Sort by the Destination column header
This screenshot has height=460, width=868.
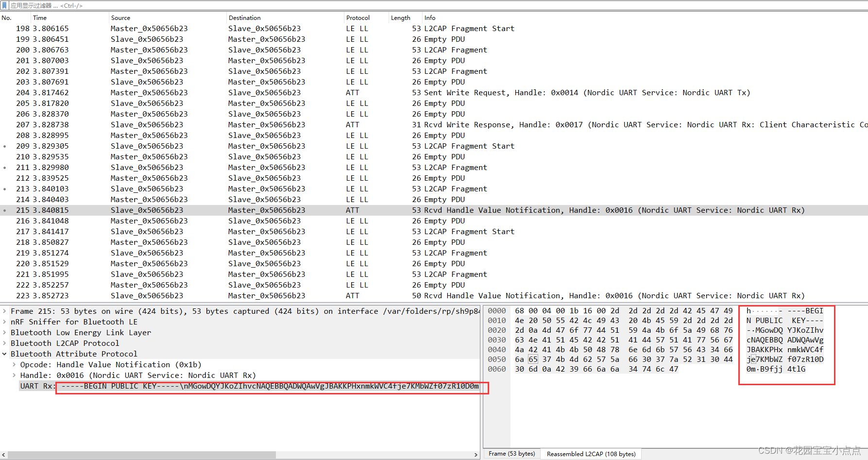pyautogui.click(x=245, y=18)
